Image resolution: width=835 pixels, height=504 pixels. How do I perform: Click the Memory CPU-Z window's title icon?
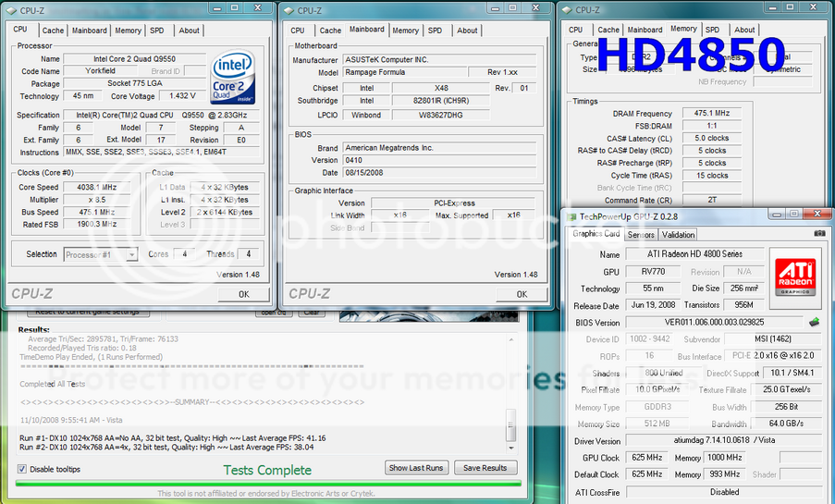[567, 9]
